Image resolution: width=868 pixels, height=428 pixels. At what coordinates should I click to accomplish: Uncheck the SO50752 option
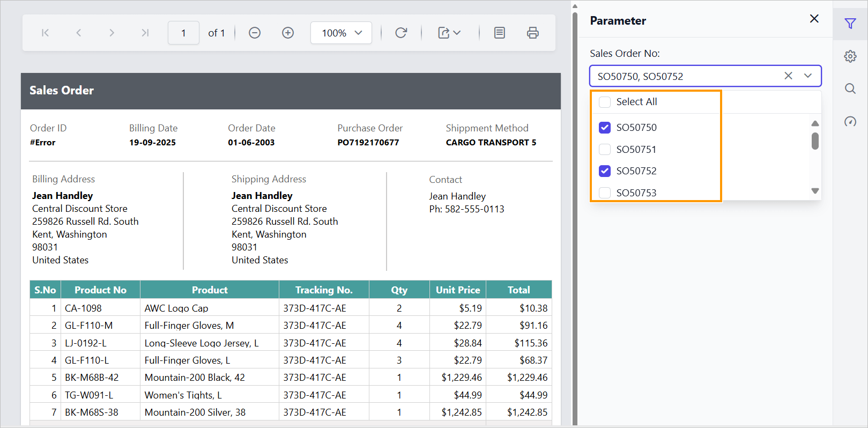[605, 171]
